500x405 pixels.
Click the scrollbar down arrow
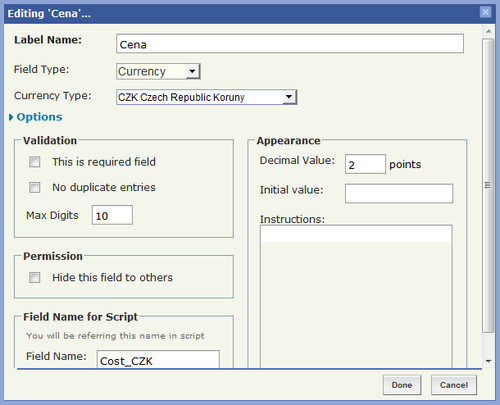489,361
